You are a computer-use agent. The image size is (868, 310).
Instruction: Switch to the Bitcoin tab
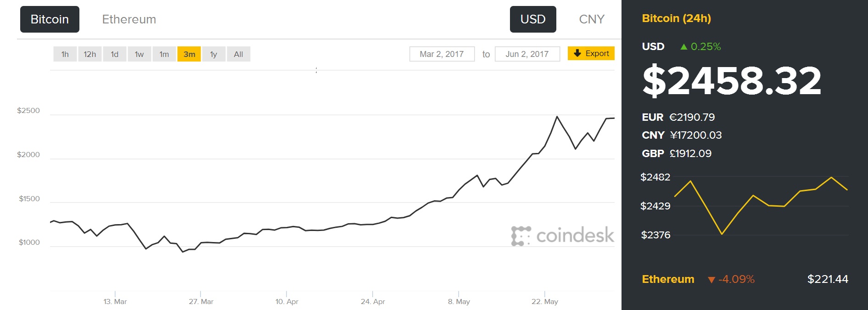click(50, 19)
